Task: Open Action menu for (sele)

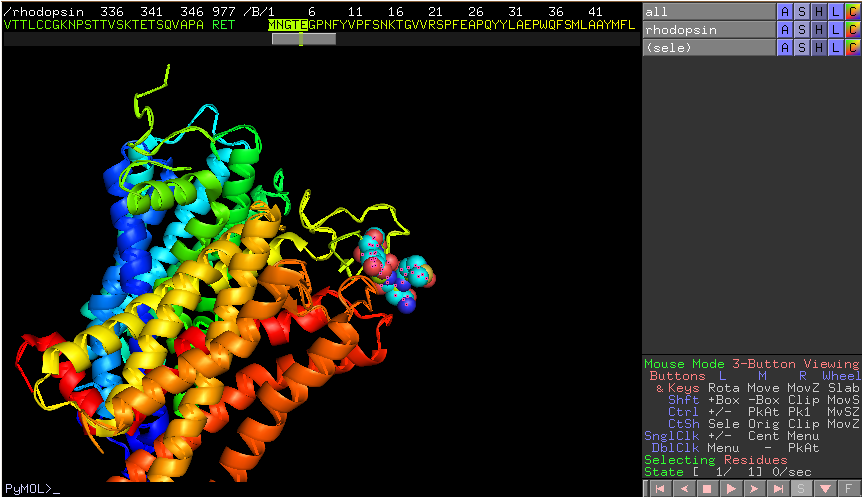Action: tap(785, 48)
